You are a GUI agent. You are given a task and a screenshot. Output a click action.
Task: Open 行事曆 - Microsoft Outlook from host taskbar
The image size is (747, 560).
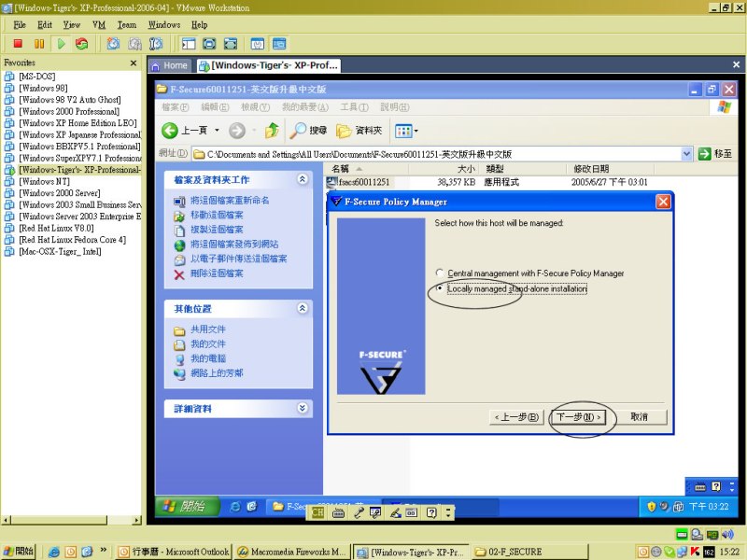(174, 552)
